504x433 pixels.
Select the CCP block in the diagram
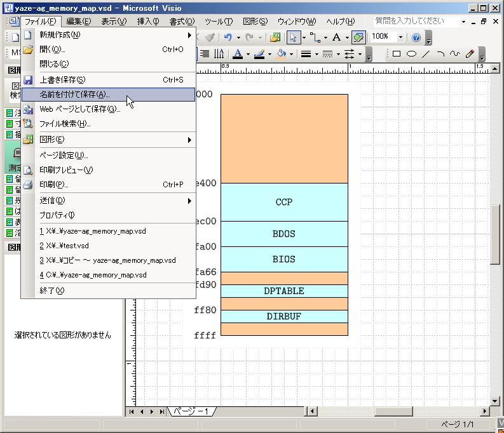[x=284, y=203]
